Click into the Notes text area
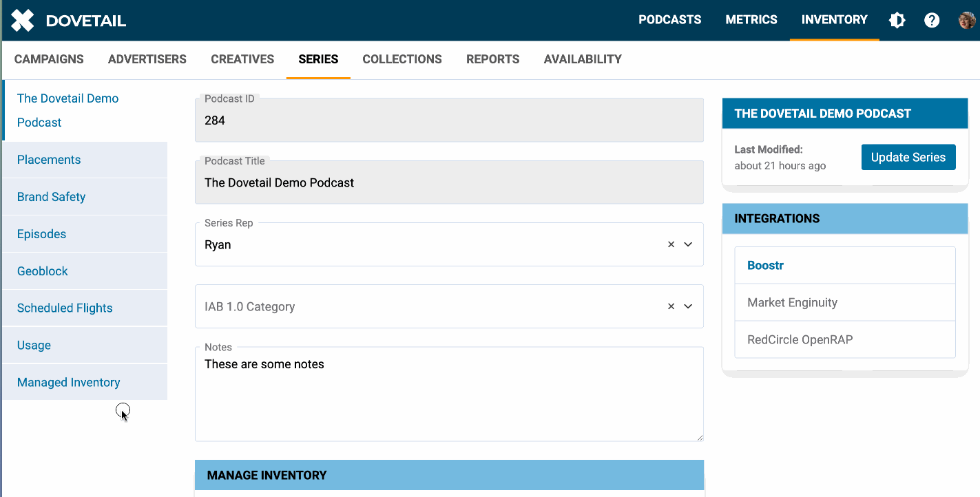Image resolution: width=980 pixels, height=497 pixels. pyautogui.click(x=449, y=394)
